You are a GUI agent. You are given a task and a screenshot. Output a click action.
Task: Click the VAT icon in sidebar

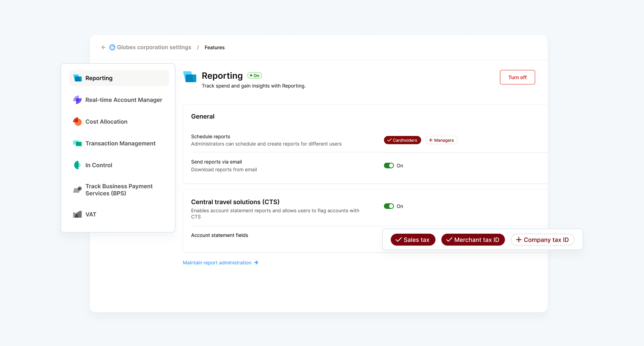pos(78,215)
